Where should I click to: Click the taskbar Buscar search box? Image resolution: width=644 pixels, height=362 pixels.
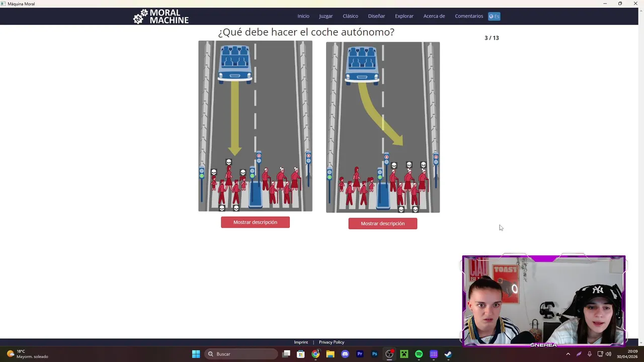click(x=241, y=354)
